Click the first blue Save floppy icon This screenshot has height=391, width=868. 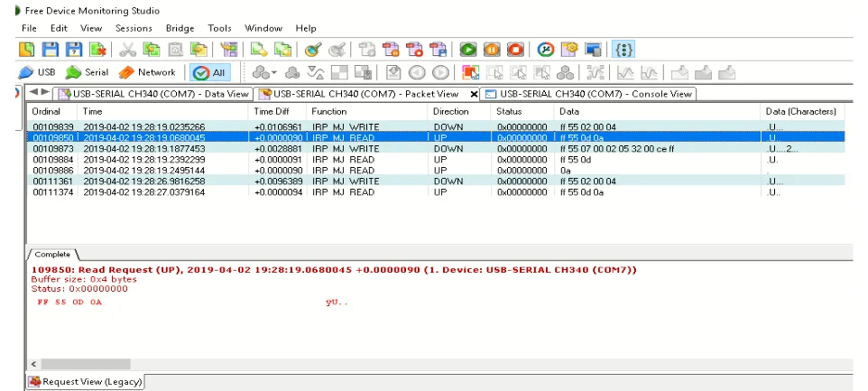pyautogui.click(x=51, y=50)
